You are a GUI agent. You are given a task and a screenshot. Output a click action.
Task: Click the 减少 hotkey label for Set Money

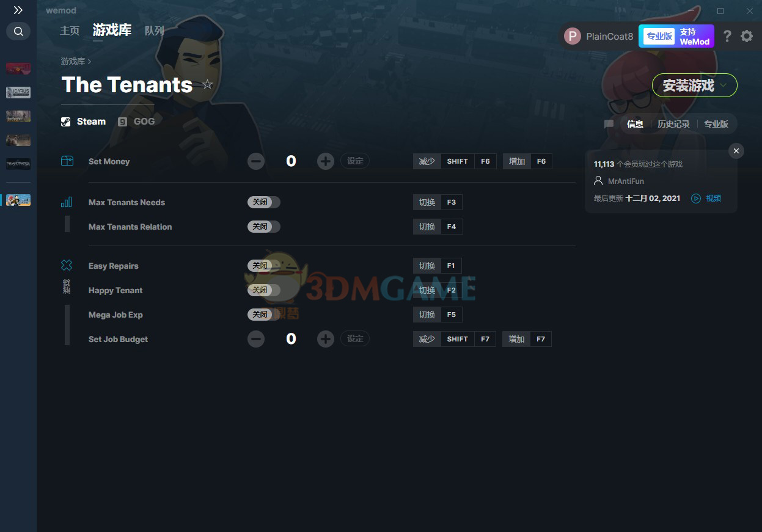pyautogui.click(x=427, y=161)
